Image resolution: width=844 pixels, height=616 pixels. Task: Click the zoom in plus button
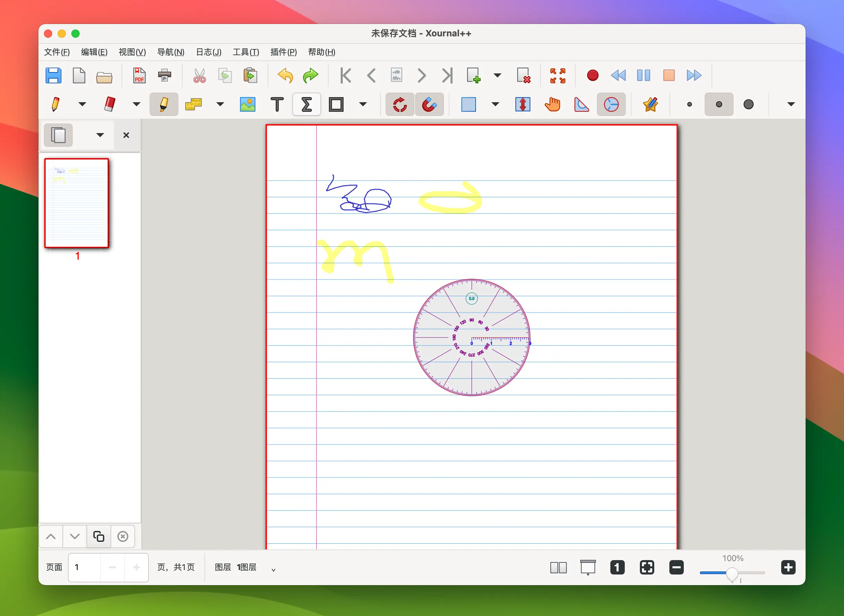(788, 568)
